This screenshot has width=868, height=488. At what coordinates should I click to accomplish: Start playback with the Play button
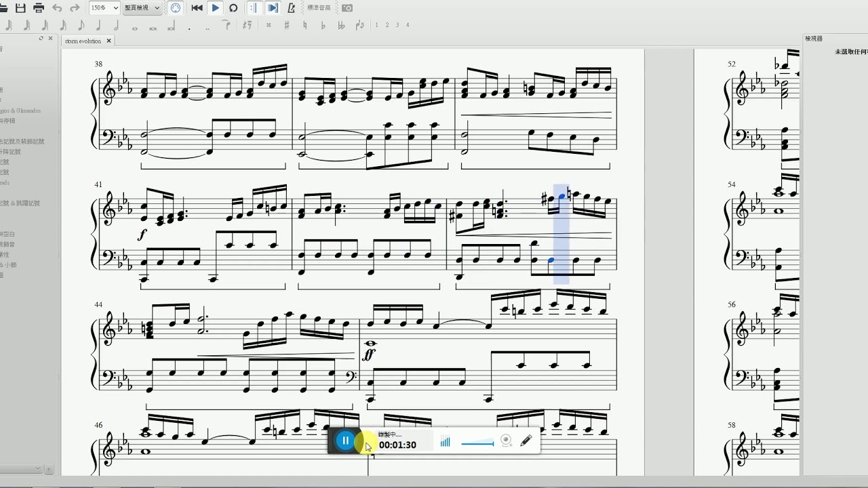tap(215, 8)
